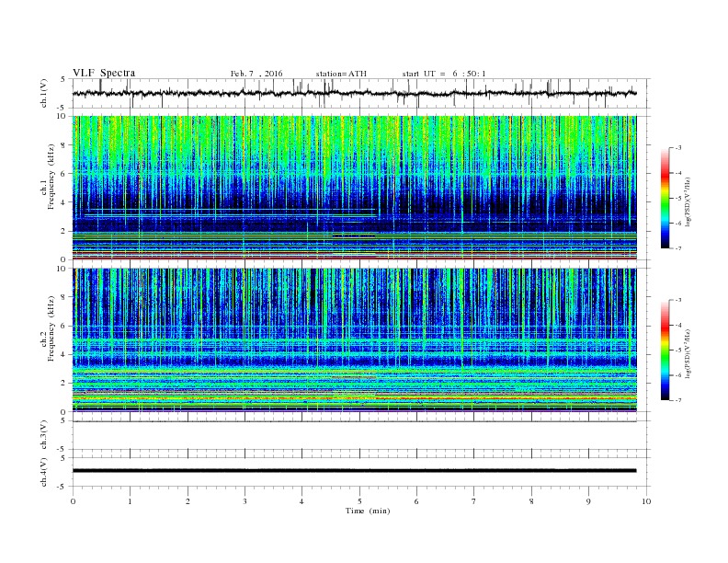Select the "ch.4(V)" axis label
The height and width of the screenshot is (563, 728).
(44, 472)
